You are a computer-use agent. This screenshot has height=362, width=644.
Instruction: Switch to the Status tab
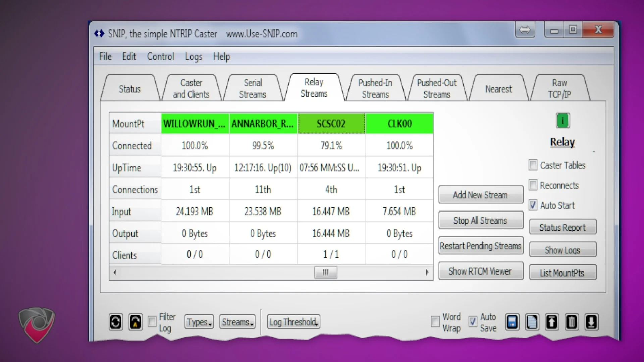click(x=130, y=88)
